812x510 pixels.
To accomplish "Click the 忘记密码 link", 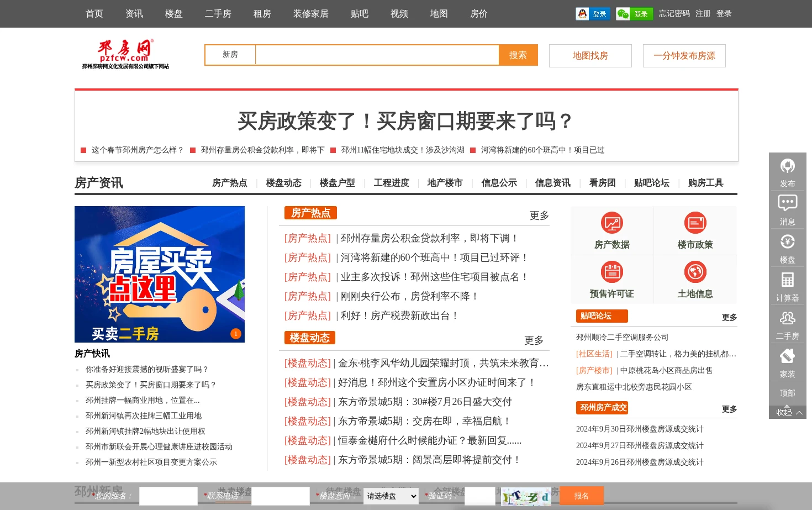I will 674,14.
